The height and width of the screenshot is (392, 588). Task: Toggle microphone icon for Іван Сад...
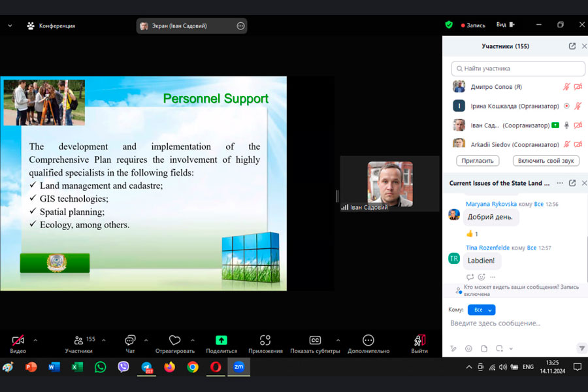566,125
